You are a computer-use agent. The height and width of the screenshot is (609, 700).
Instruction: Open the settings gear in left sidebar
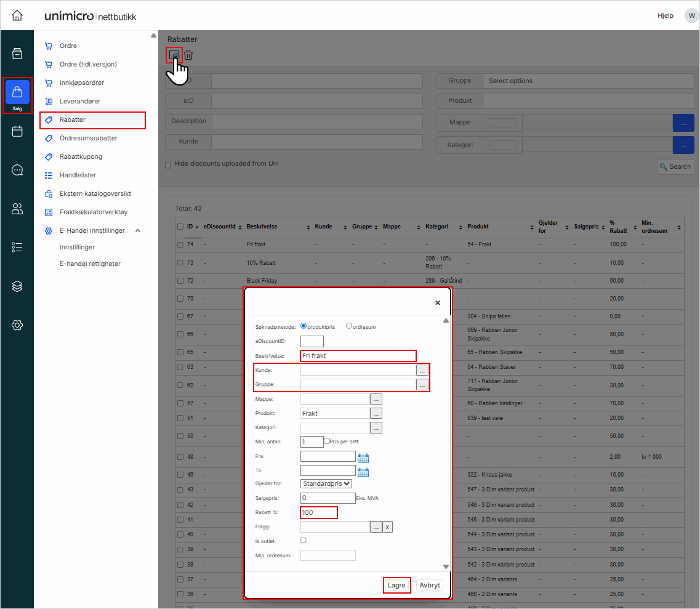pyautogui.click(x=17, y=325)
